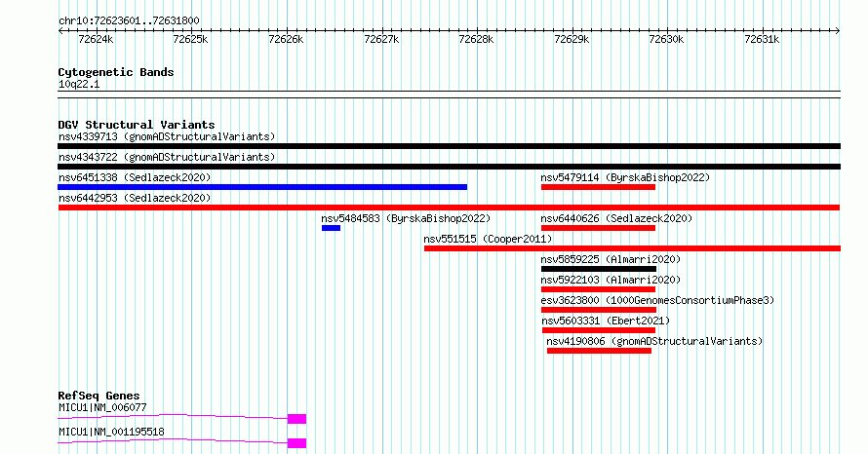
Task: Click the 72625k ruler tick label
Action: click(x=190, y=39)
